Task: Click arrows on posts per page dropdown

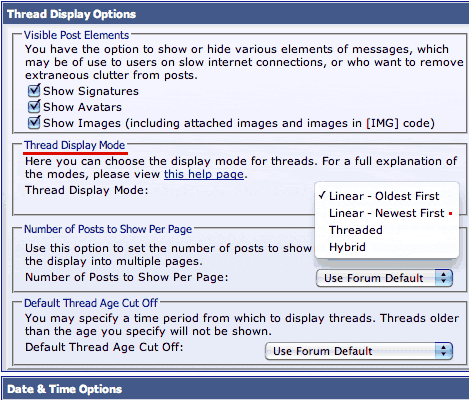Action: (443, 278)
